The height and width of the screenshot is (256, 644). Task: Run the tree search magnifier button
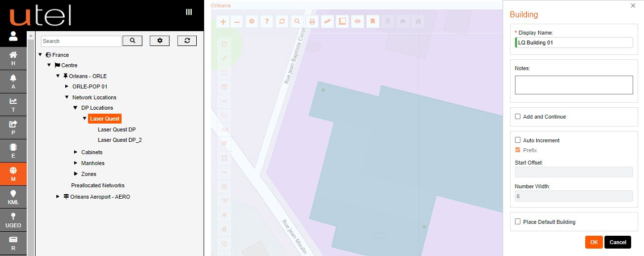point(132,41)
